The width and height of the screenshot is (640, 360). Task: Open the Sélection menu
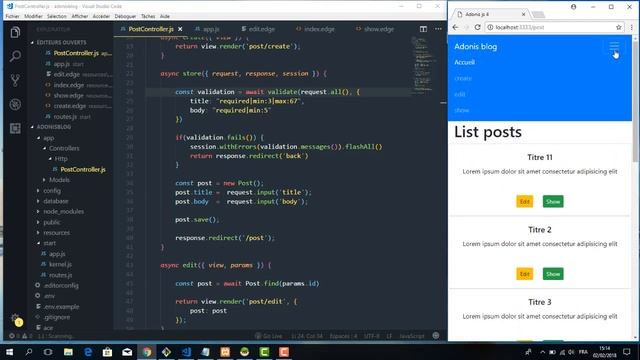tap(56, 16)
